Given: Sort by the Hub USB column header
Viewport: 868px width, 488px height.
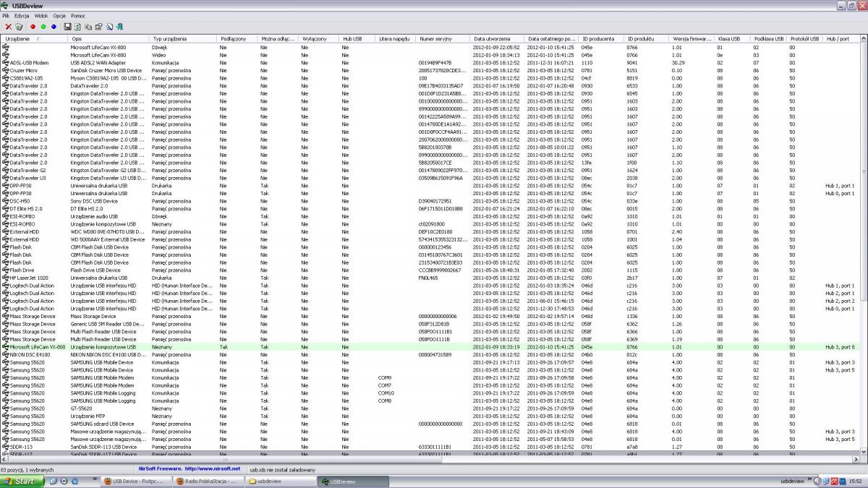Looking at the screenshot, I should pyautogui.click(x=357, y=38).
